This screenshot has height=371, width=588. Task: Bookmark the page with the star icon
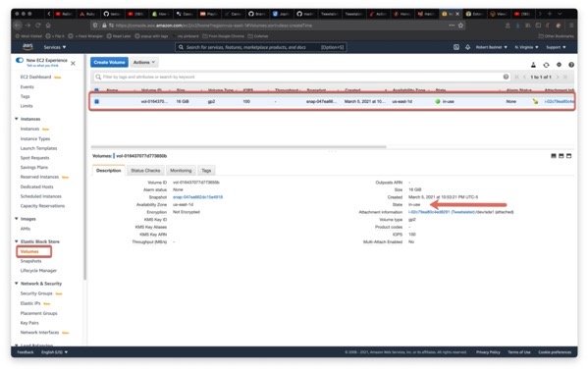460,26
